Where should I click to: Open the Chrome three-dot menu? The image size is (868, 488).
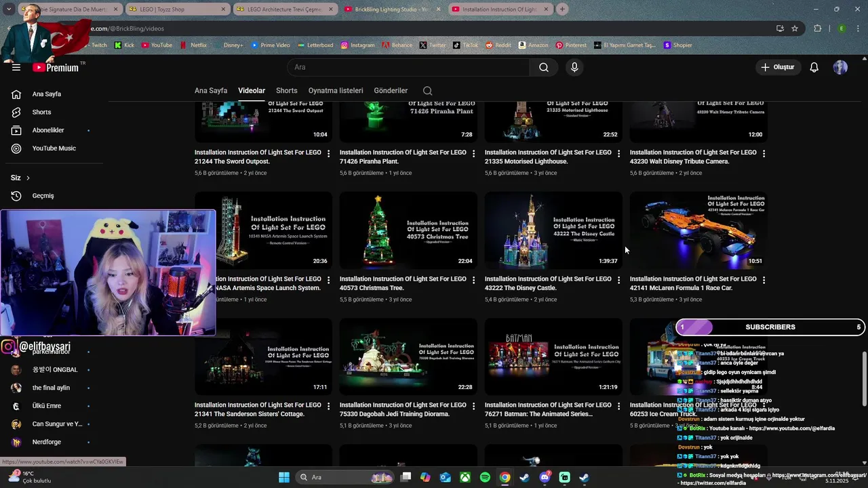tap(856, 28)
